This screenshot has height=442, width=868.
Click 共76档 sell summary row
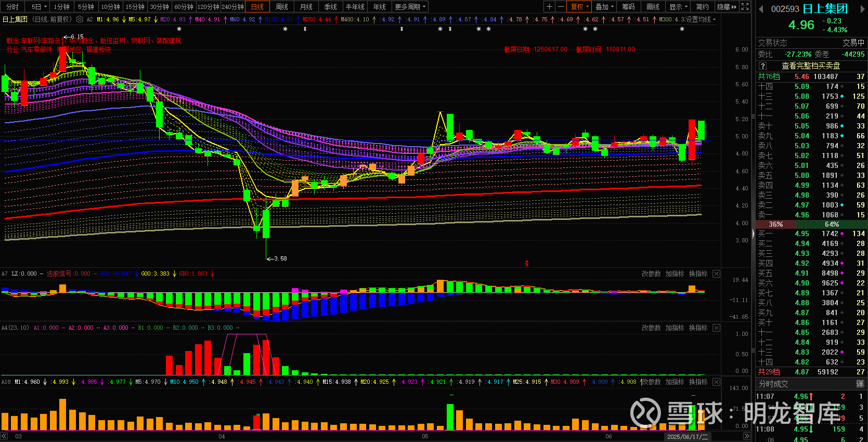811,76
